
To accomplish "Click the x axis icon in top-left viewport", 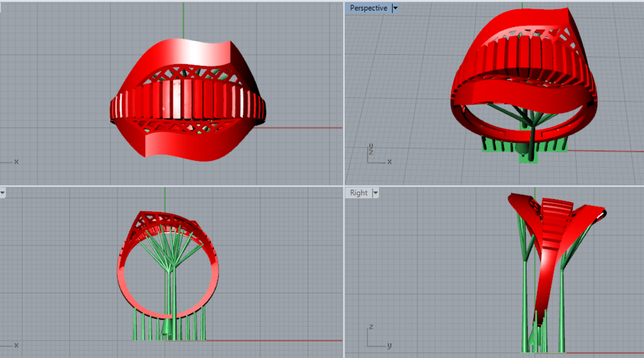I will coord(14,162).
